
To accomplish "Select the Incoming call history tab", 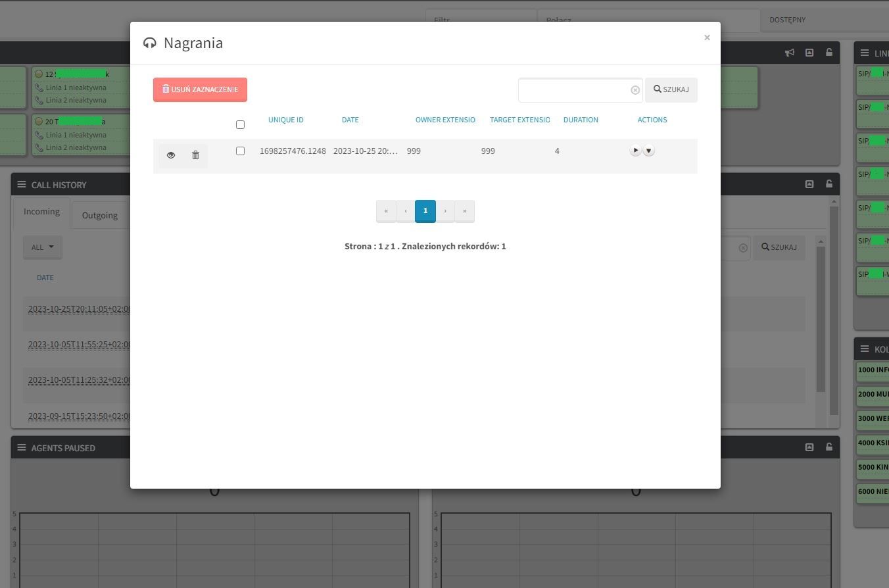I will [x=41, y=212].
